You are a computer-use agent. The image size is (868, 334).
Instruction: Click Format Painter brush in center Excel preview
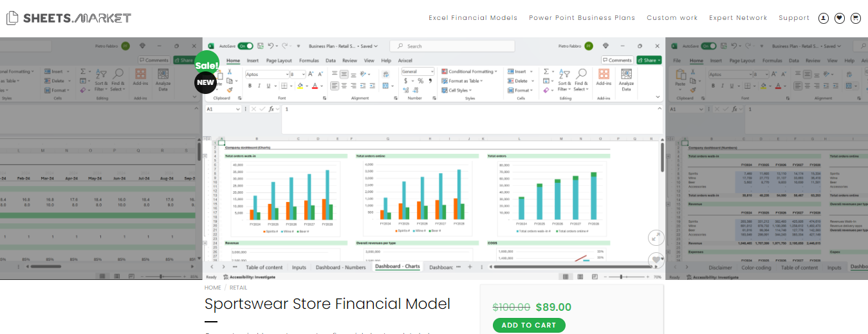click(x=230, y=89)
